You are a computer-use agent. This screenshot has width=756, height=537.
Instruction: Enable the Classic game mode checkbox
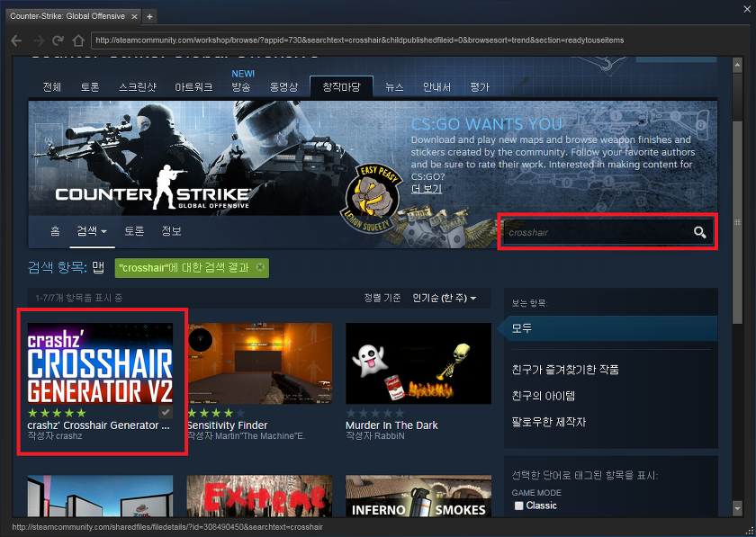(518, 506)
